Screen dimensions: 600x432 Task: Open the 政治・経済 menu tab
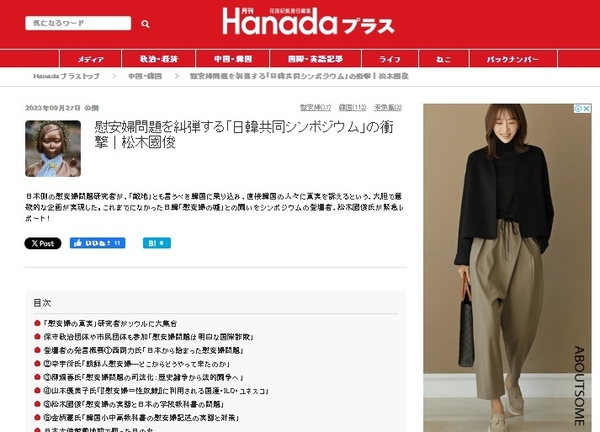point(159,59)
